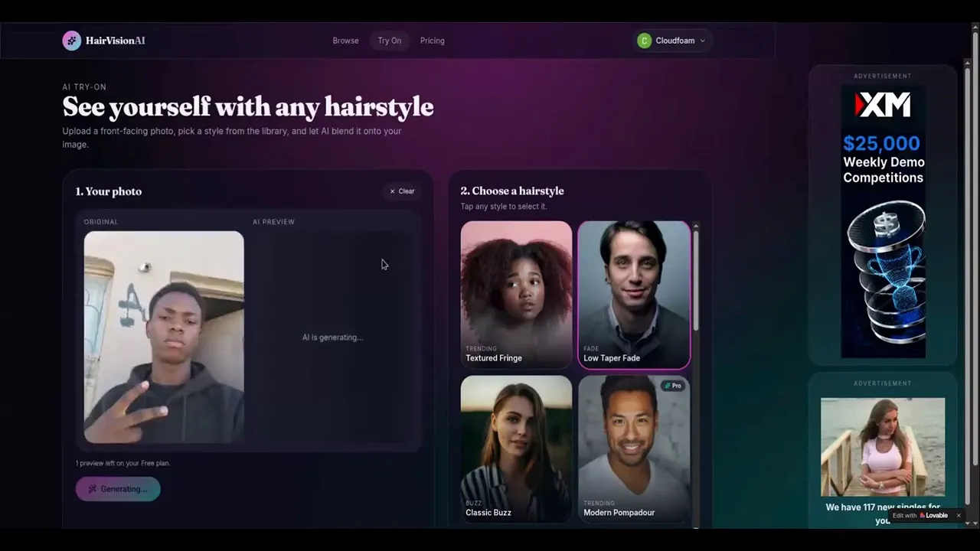Click the "See yourself with any hairstyle" heading
The width and height of the screenshot is (980, 551).
point(248,106)
